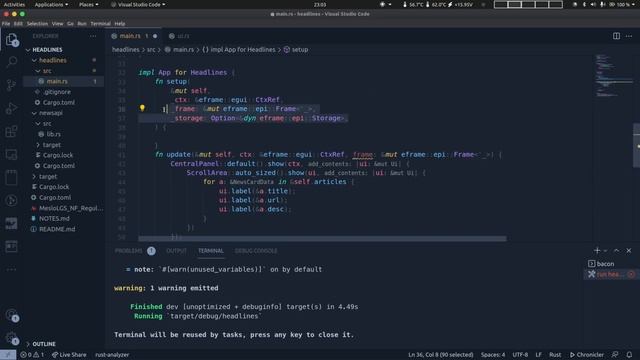Change LF end of line sequence

tap(538, 355)
